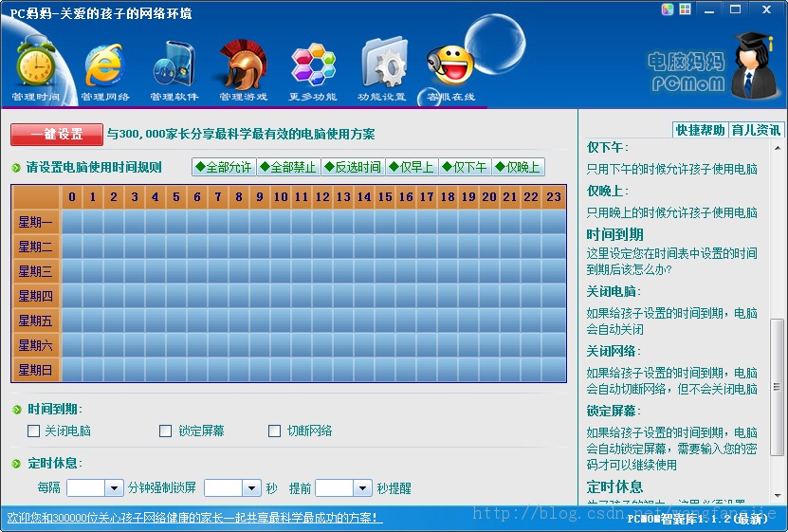Select the 星期日 row header
The image size is (788, 532).
tap(36, 369)
